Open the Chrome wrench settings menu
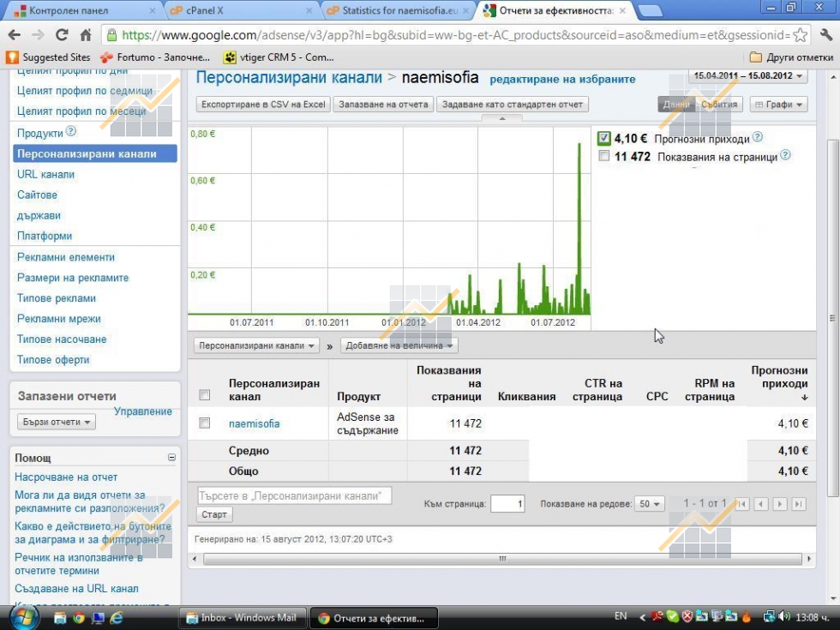The image size is (840, 630). (x=825, y=35)
